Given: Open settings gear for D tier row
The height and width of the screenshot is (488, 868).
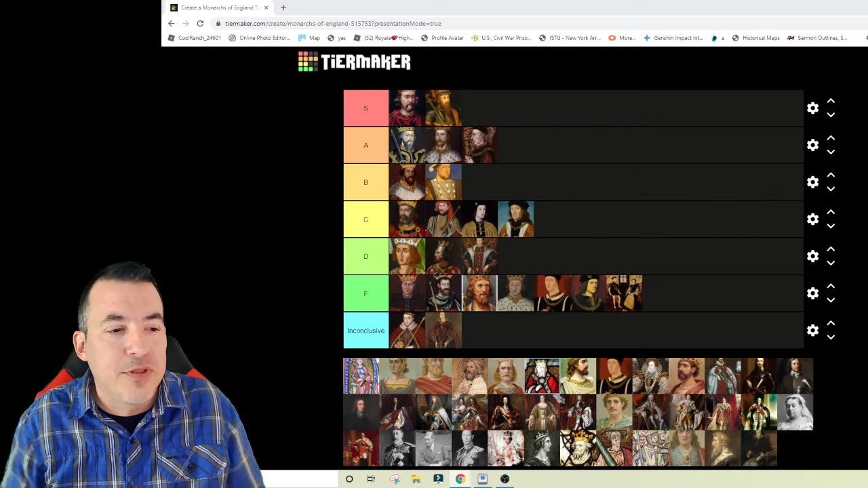Looking at the screenshot, I should 812,256.
